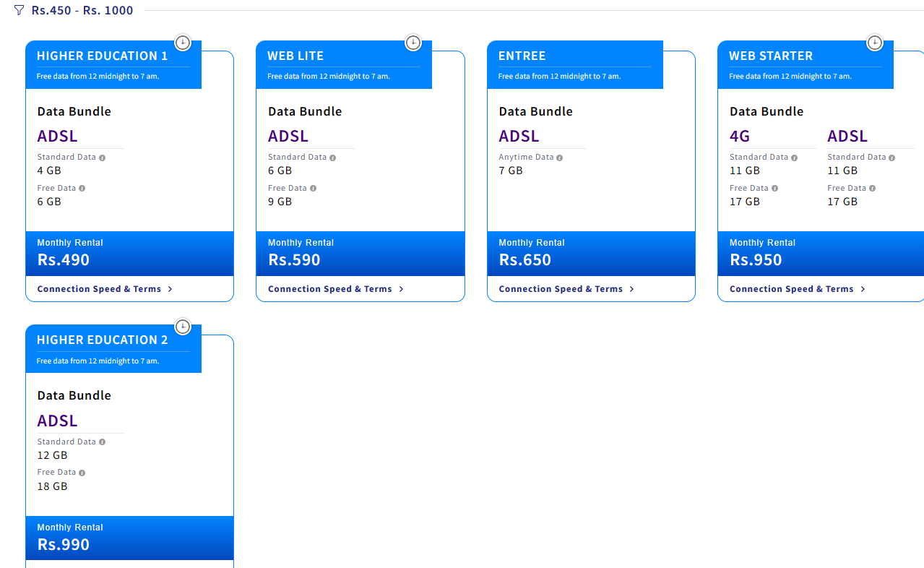Image resolution: width=924 pixels, height=568 pixels.
Task: Click the Rs.450 - Rs. 1000 filter label
Action: [82, 11]
